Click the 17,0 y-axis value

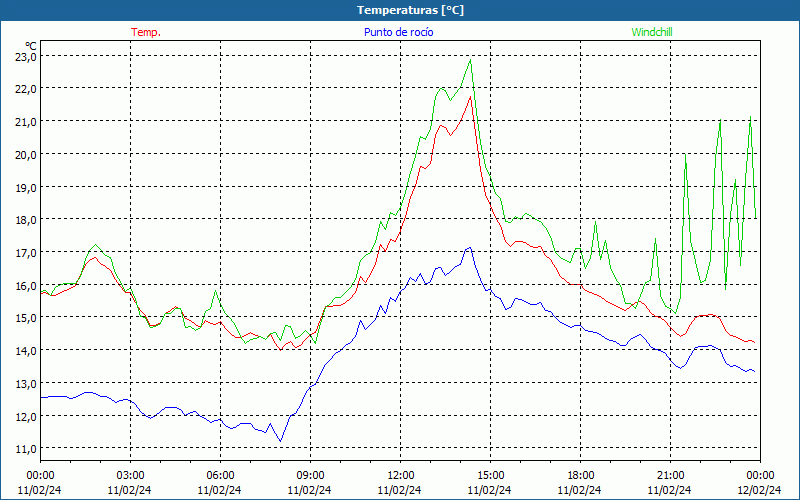(26, 253)
